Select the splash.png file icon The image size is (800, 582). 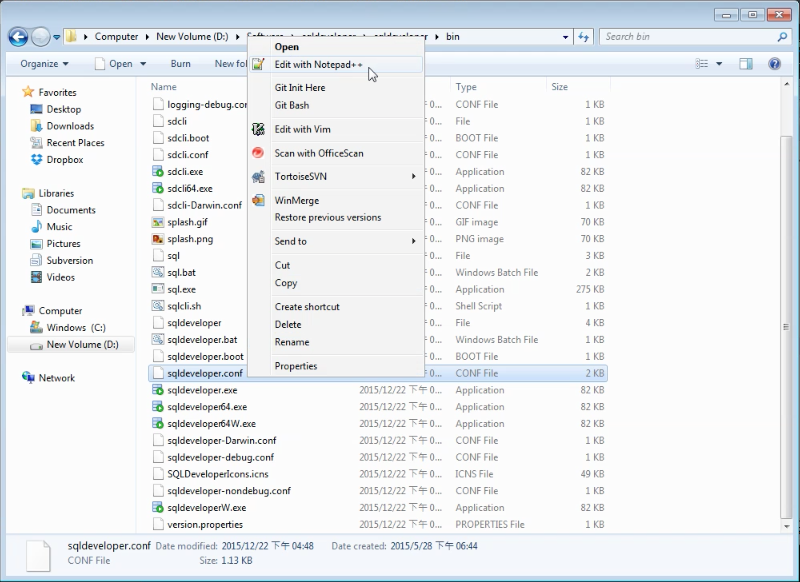(x=158, y=239)
